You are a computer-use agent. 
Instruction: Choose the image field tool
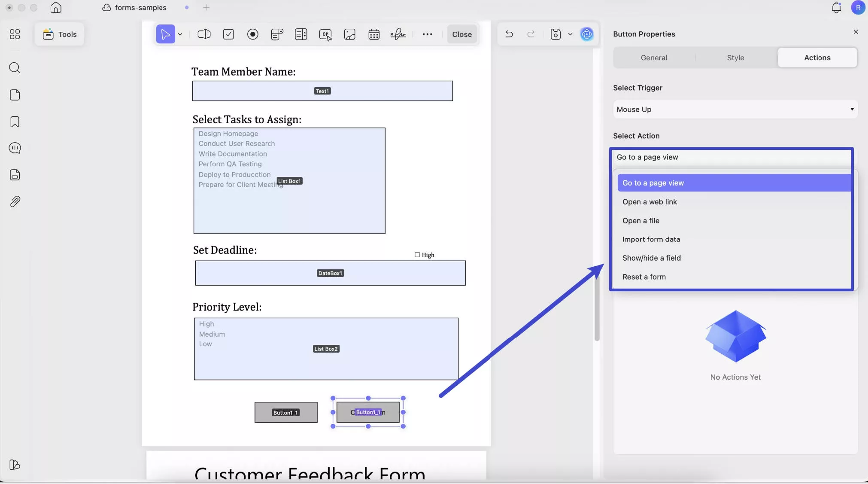point(350,34)
